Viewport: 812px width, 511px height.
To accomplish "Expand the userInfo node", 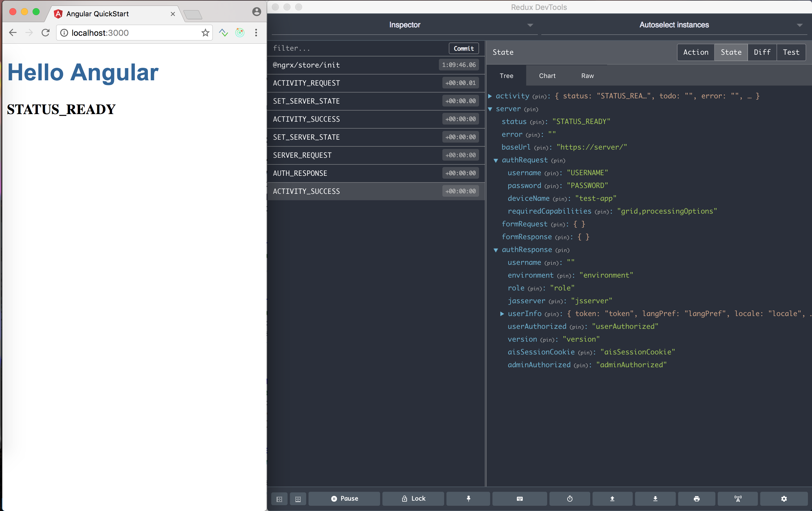I will click(x=502, y=314).
